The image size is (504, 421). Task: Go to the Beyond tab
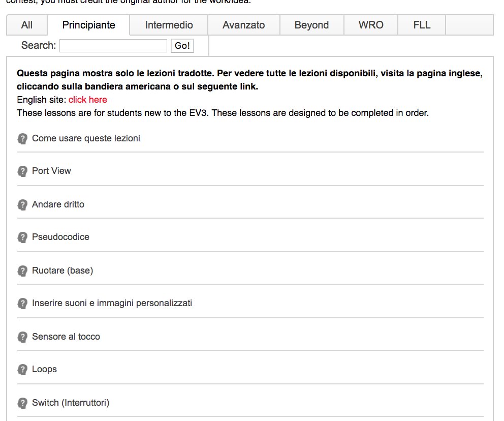pos(311,25)
